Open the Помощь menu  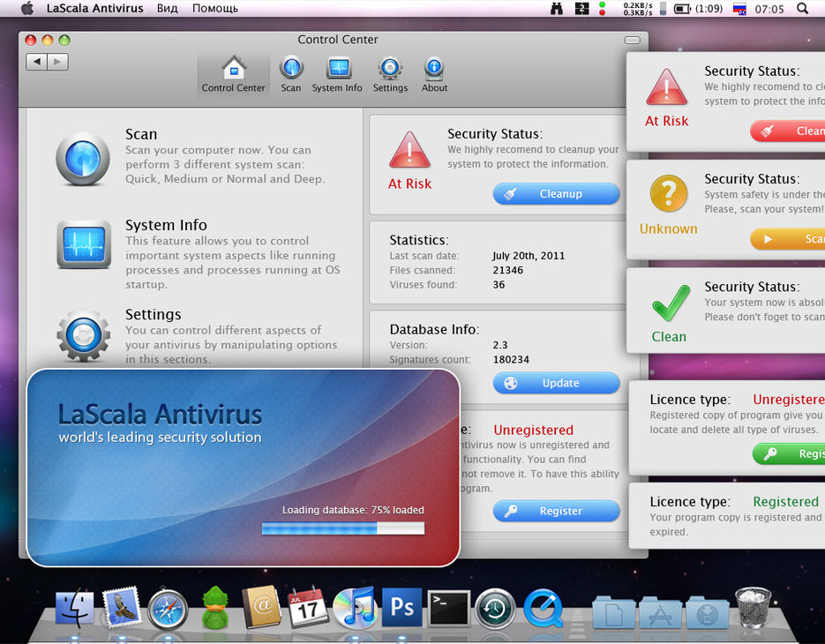[214, 9]
